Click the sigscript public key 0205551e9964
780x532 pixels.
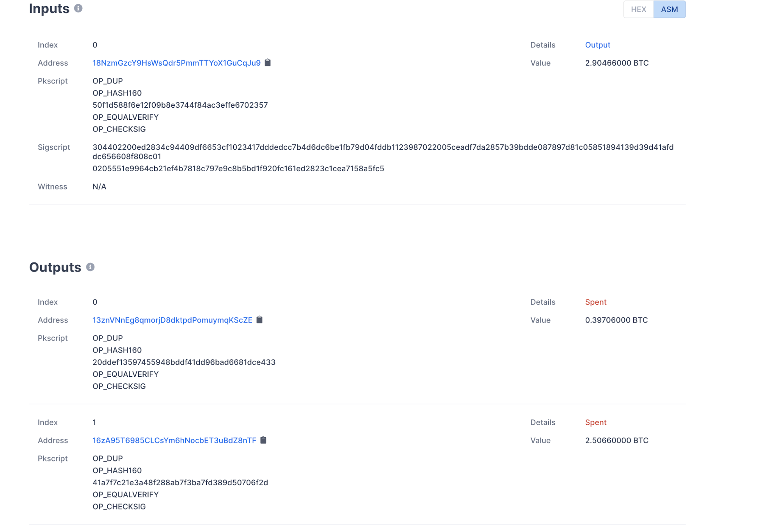tap(238, 168)
